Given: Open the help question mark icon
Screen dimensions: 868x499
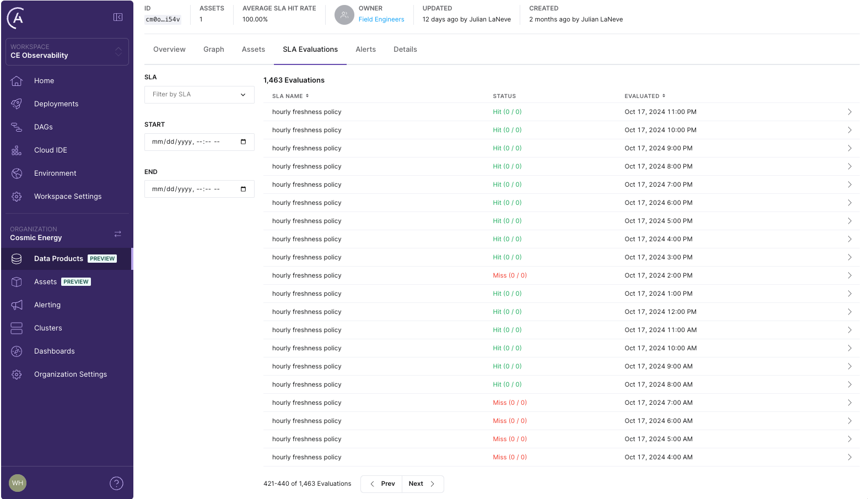Looking at the screenshot, I should [116, 483].
